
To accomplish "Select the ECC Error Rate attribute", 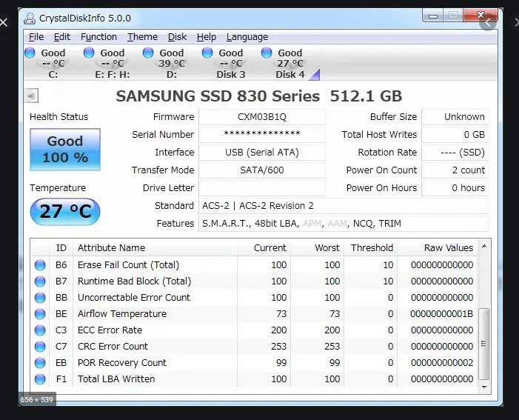I will pos(110,330).
